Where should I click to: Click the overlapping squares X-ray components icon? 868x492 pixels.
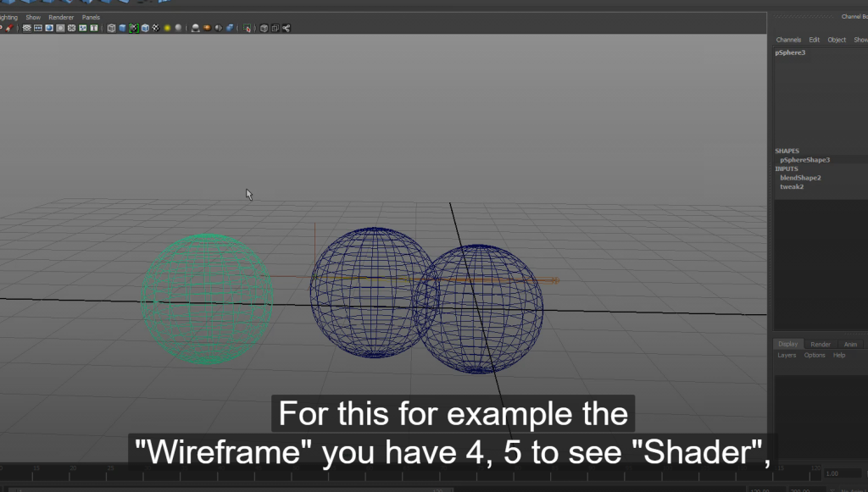tap(275, 28)
